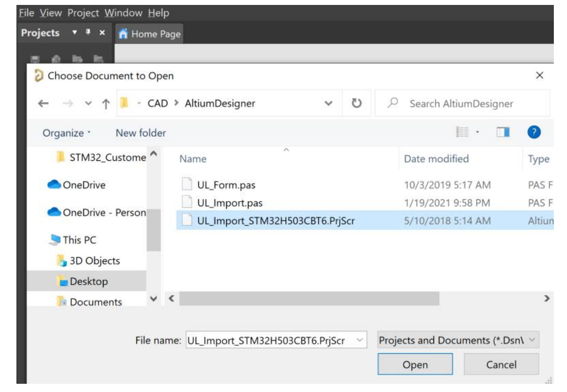Viewport: 567px width, 392px height.
Task: Click the Back arrow in the dialog
Action: point(43,103)
